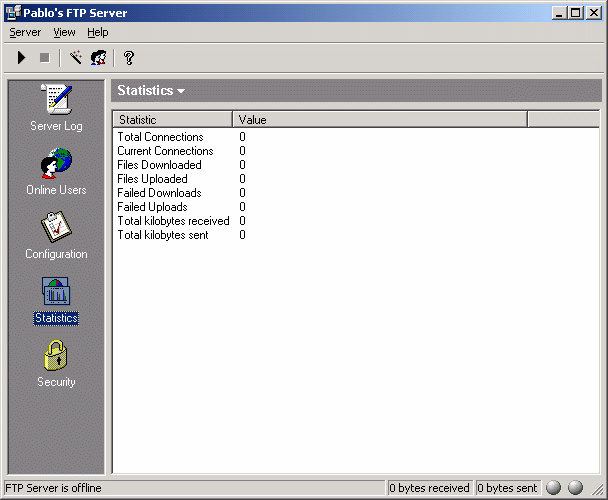Open the View menu
608x500 pixels.
tap(64, 32)
